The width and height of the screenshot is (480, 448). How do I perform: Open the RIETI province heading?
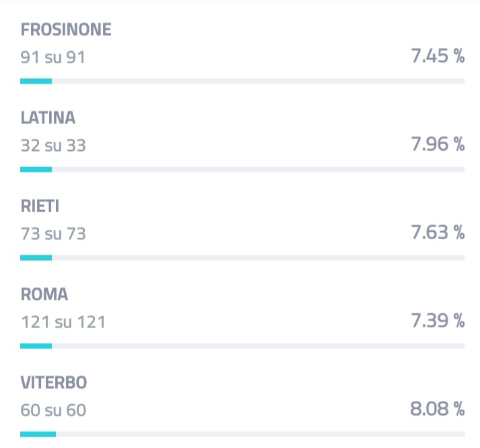point(40,206)
